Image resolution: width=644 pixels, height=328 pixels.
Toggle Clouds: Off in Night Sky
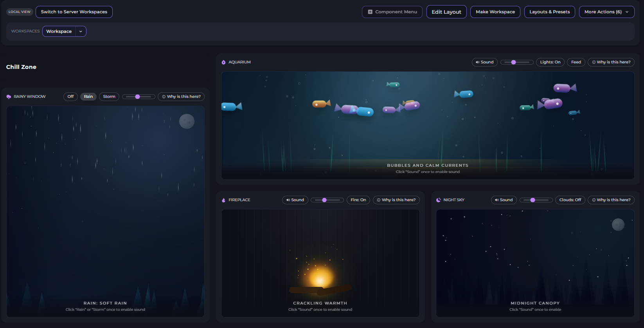pyautogui.click(x=570, y=200)
